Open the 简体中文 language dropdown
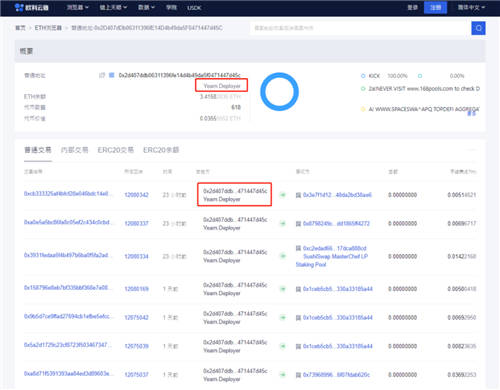Screen dimensions: 500x390 471,7
